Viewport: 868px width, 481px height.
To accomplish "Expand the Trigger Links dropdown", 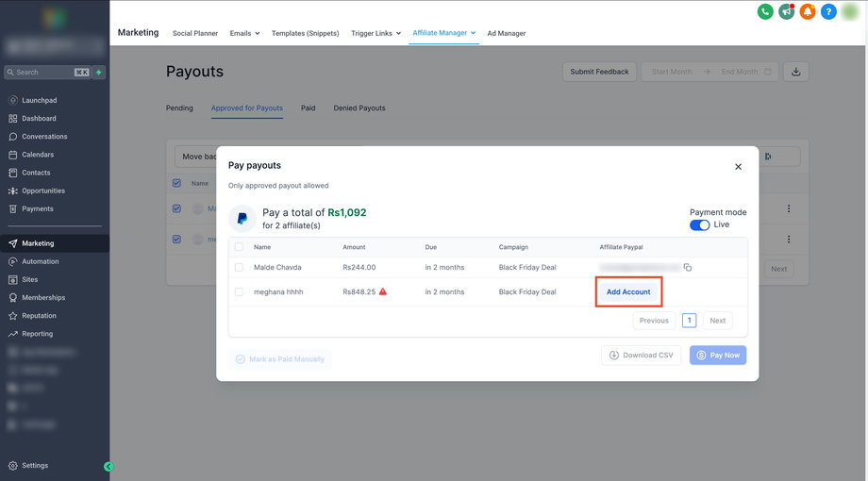I will click(376, 33).
